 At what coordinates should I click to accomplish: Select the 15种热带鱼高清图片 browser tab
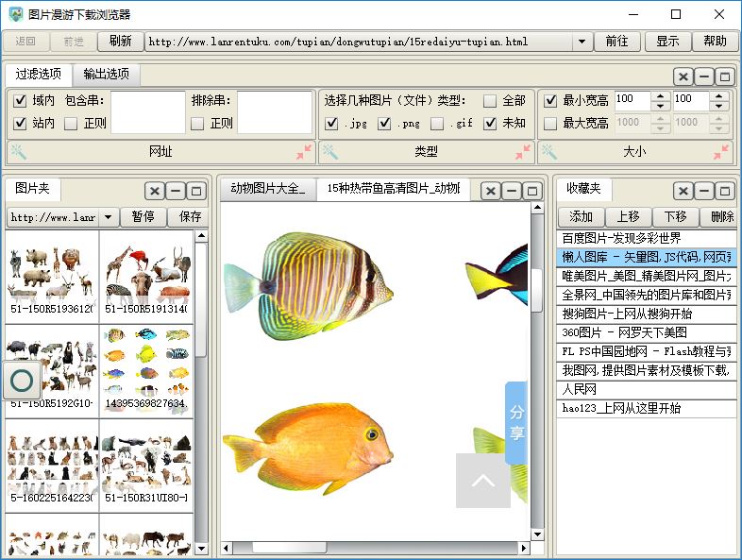point(394,189)
